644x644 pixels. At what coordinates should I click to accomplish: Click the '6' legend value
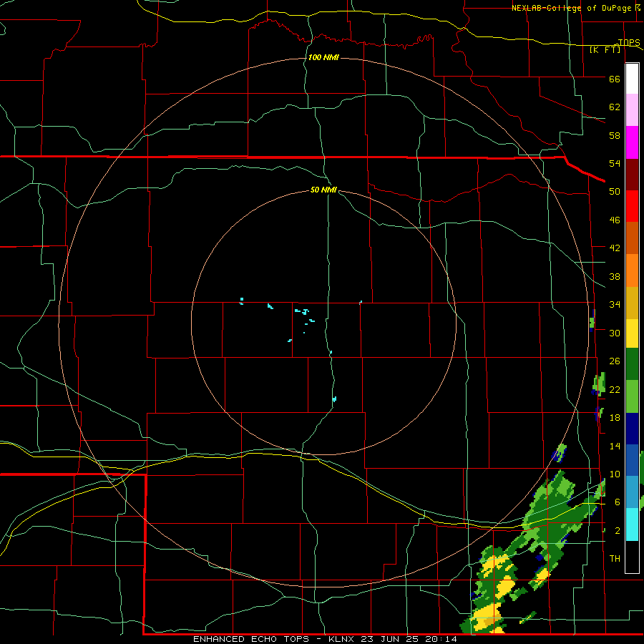tap(617, 502)
